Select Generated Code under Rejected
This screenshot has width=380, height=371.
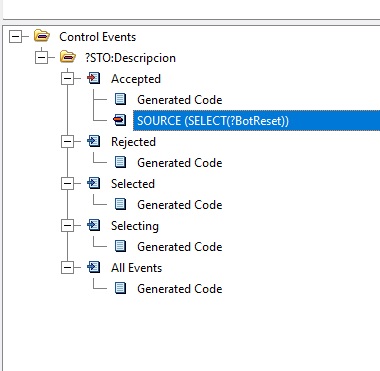pyautogui.click(x=180, y=163)
